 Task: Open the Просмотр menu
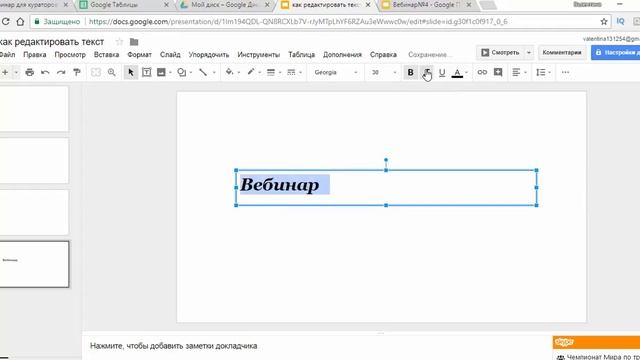[x=70, y=54]
